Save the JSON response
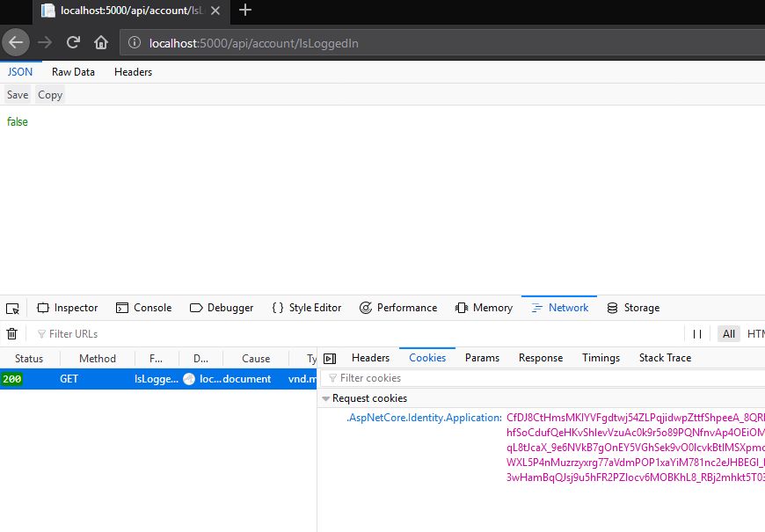Image resolution: width=765 pixels, height=532 pixels. pos(18,95)
